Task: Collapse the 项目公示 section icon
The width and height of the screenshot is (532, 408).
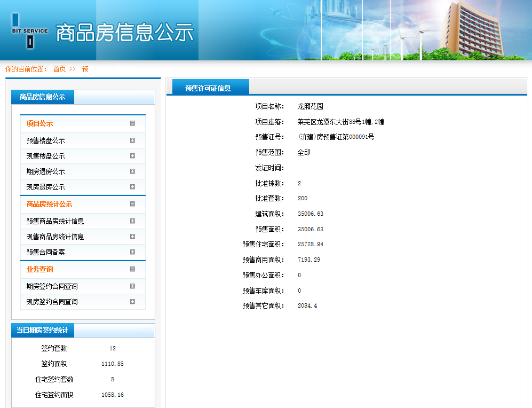Action: (133, 123)
